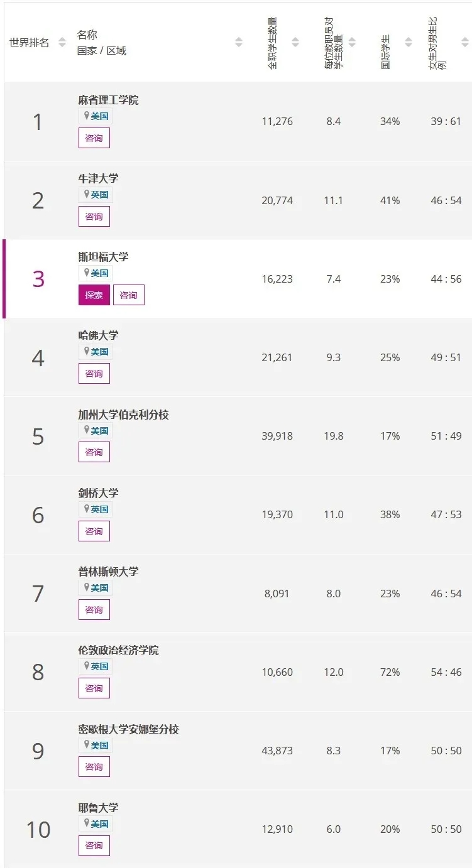The image size is (472, 868).
Task: Sort by 女生对男生比例 arrows
Action: pos(464,43)
